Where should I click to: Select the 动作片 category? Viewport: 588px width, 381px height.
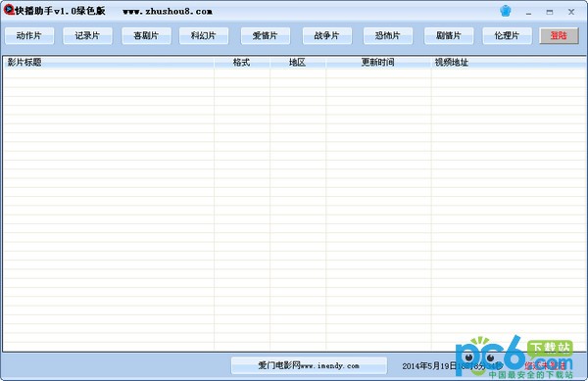(29, 36)
